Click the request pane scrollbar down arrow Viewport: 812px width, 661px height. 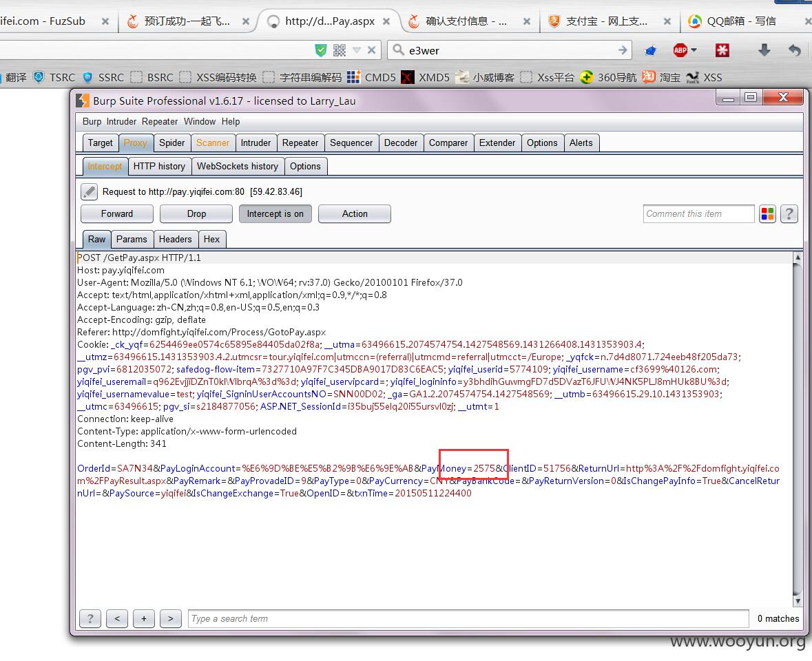pyautogui.click(x=798, y=601)
